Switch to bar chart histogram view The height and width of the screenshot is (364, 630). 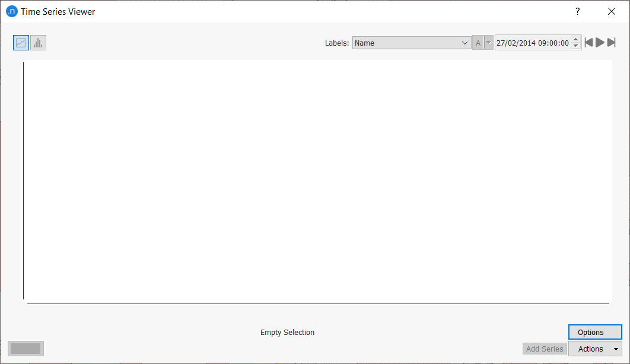click(x=38, y=43)
